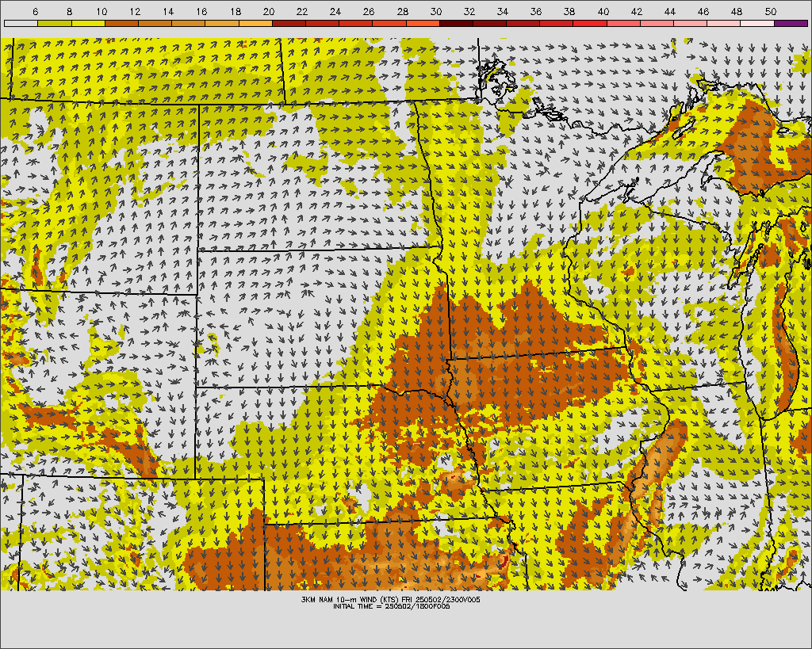The height and width of the screenshot is (649, 812).
Task: Click the legend label "28"
Action: [402, 11]
